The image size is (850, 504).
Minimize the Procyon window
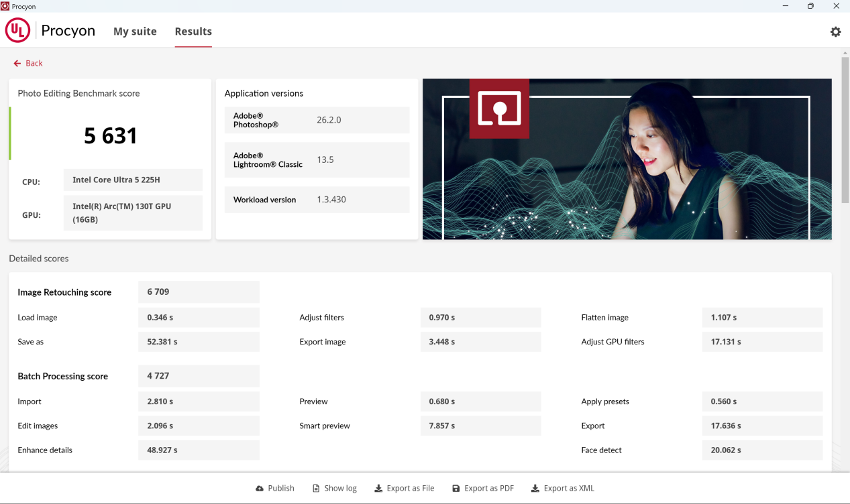pyautogui.click(x=785, y=6)
